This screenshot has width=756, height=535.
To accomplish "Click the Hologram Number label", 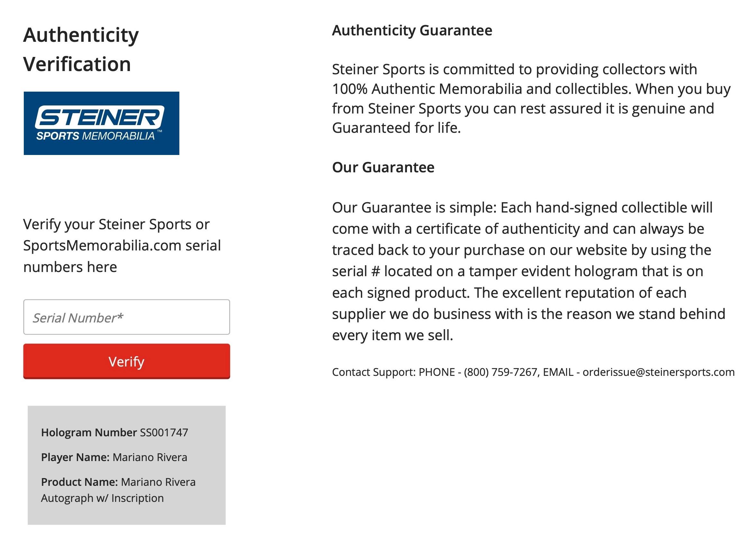I will (89, 432).
